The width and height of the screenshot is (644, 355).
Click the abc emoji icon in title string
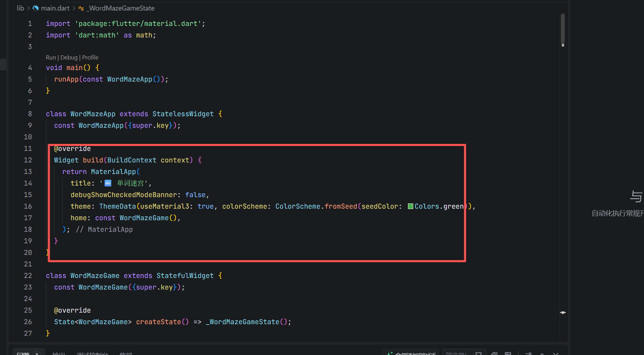[108, 183]
